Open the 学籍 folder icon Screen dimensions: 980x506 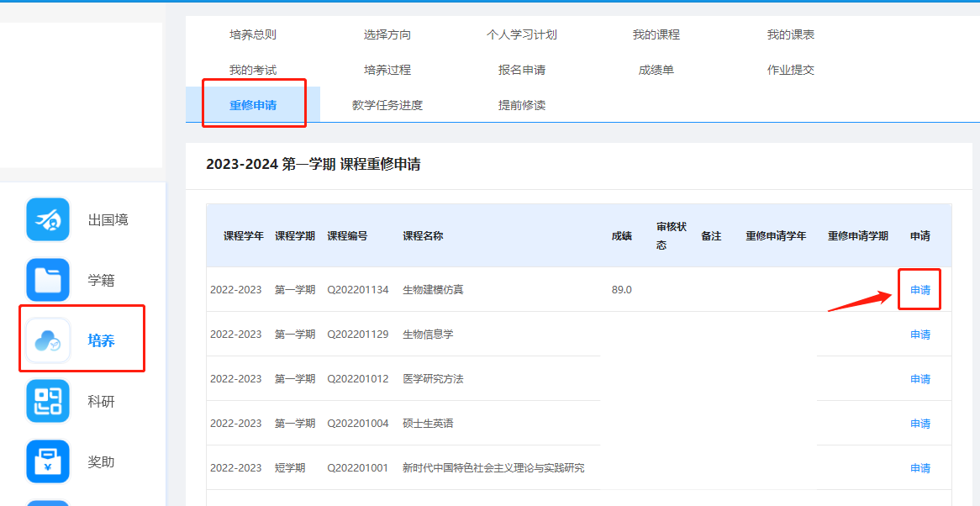(x=48, y=280)
